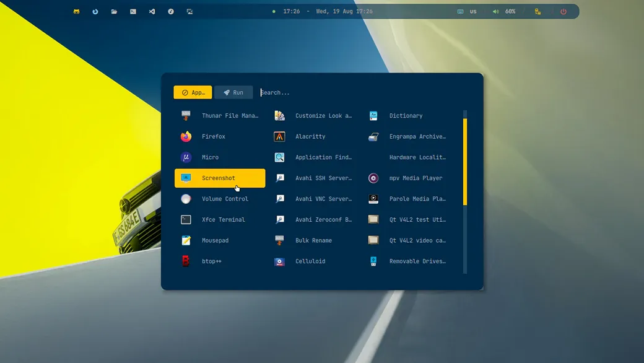Select 'Avahi VNC Server…' entry

pyautogui.click(x=313, y=199)
